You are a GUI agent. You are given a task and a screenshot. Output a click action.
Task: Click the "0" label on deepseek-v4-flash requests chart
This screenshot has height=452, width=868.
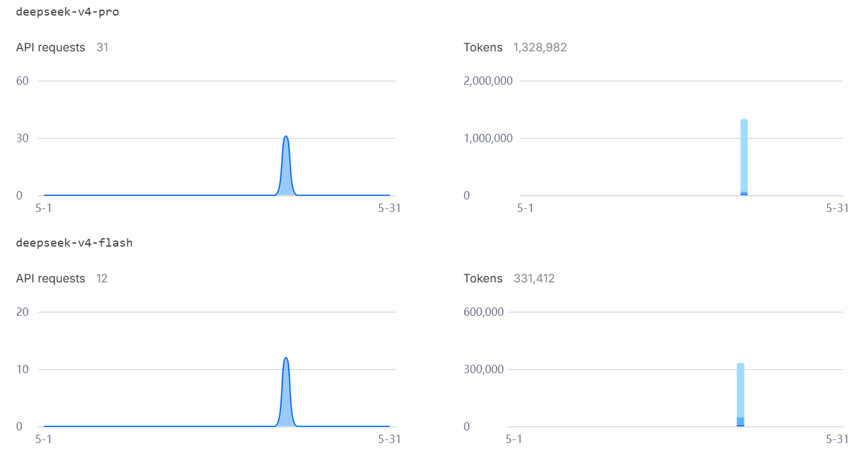(19, 426)
